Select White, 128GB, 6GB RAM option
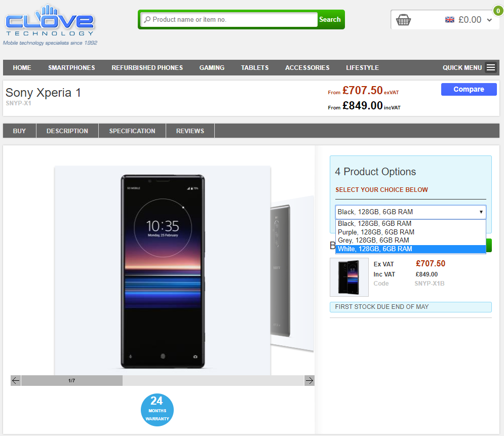 (410, 249)
